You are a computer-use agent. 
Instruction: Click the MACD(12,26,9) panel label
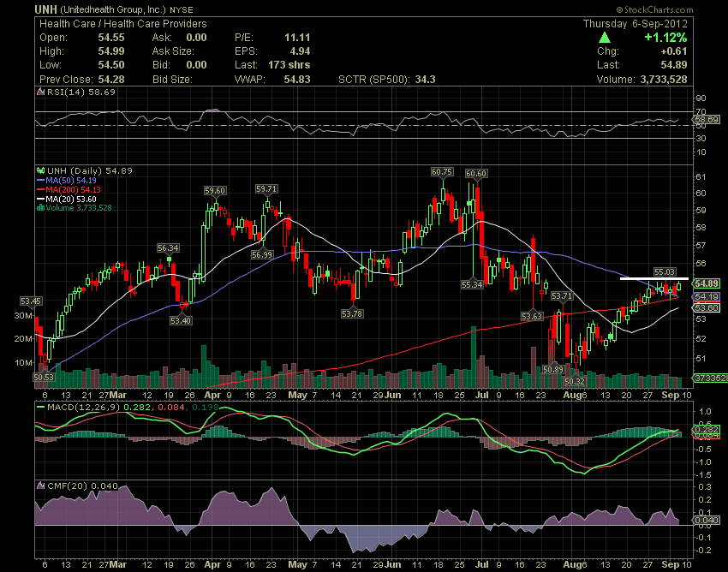point(83,408)
